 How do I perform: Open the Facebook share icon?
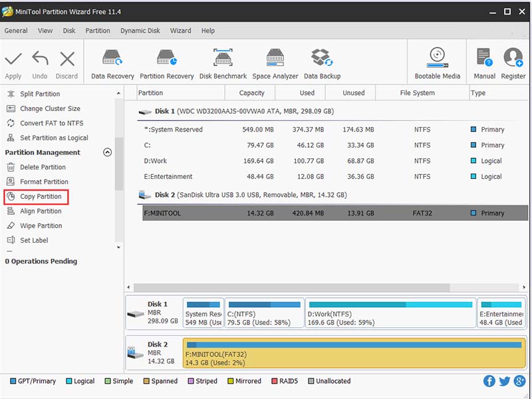[x=489, y=381]
